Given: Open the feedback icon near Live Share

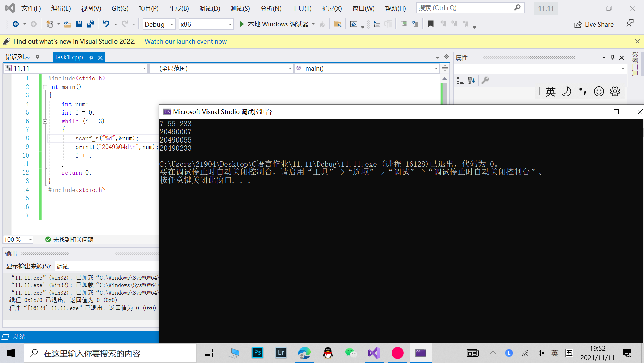Looking at the screenshot, I should (630, 23).
